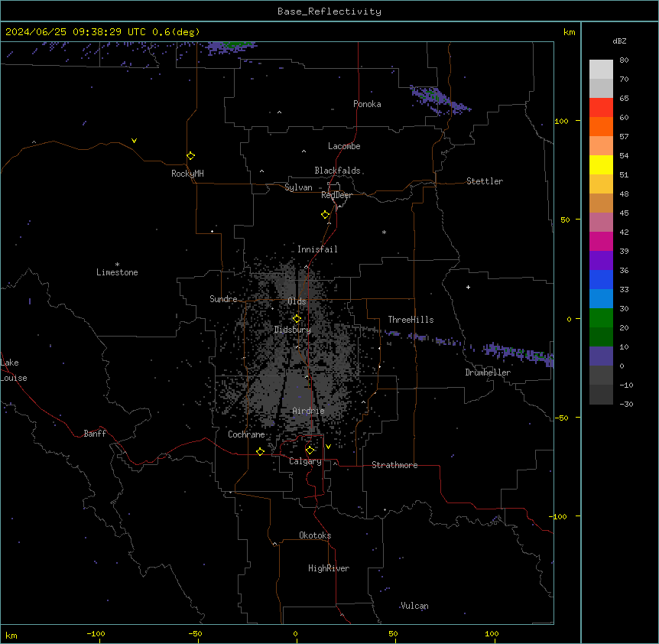This screenshot has height=644, width=659.
Task: Click the Innisfail city label
Action: [317, 249]
